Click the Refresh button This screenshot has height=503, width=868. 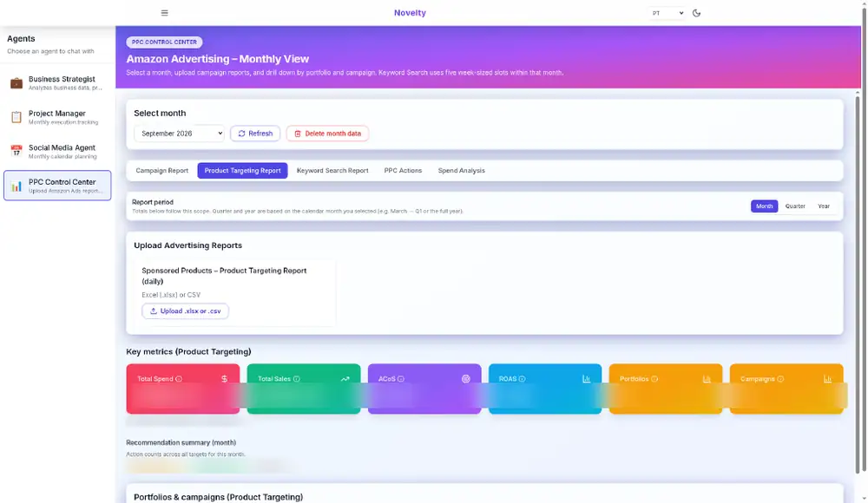tap(255, 134)
